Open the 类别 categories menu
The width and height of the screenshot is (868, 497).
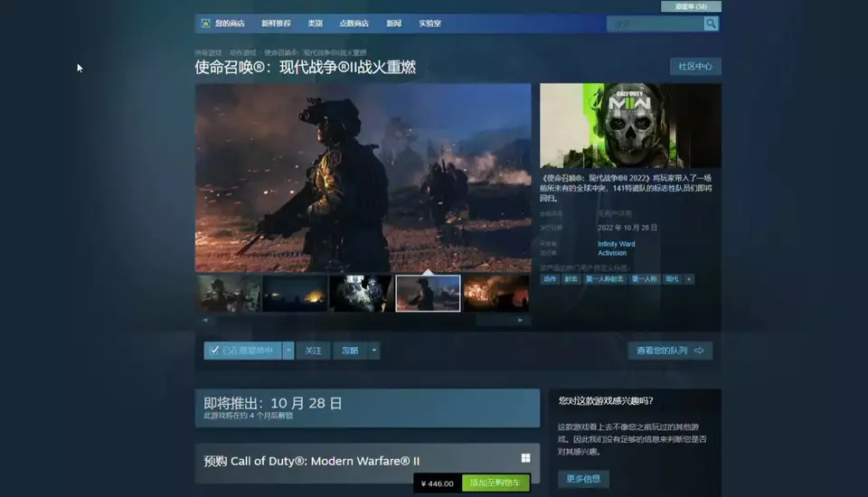point(315,23)
